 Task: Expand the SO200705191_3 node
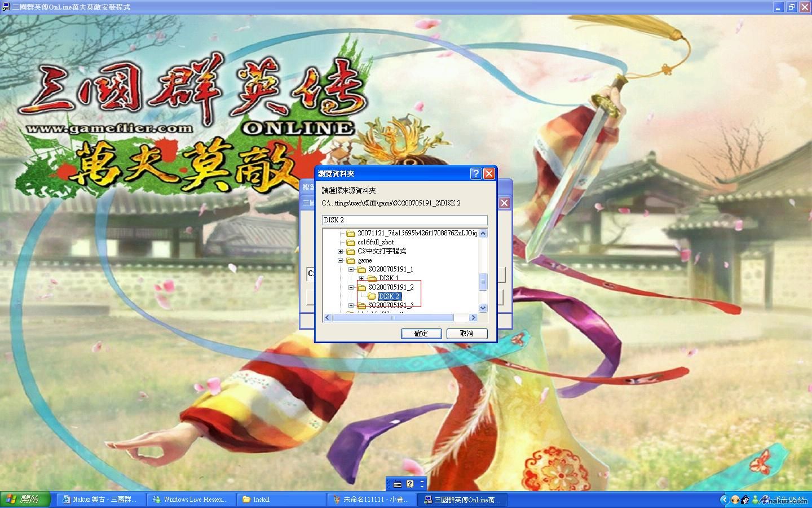(x=351, y=305)
